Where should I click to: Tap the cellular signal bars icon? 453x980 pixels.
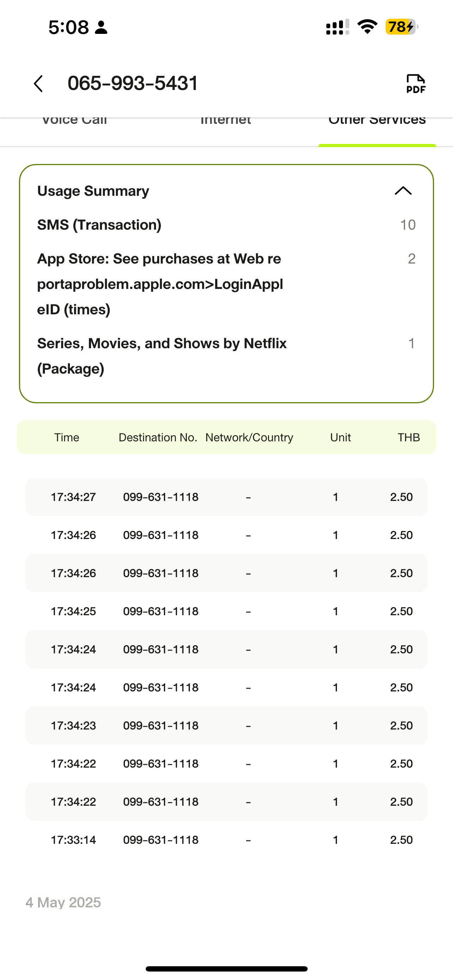coord(338,27)
